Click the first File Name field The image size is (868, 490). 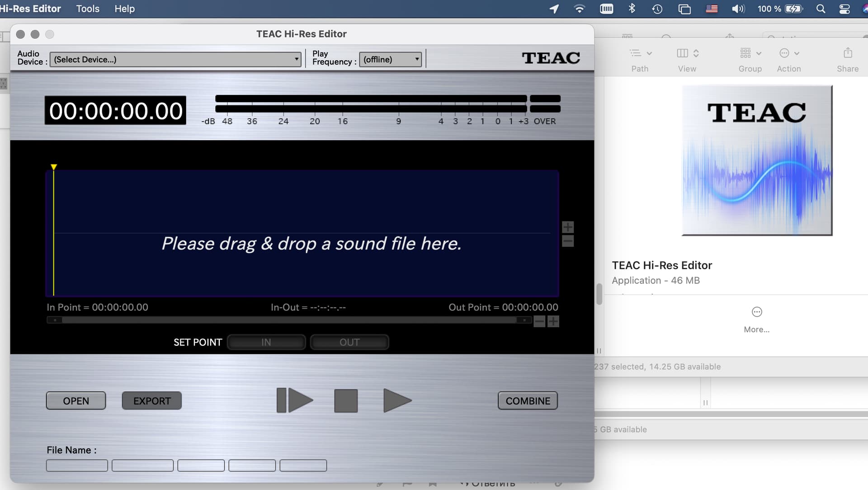click(x=77, y=466)
